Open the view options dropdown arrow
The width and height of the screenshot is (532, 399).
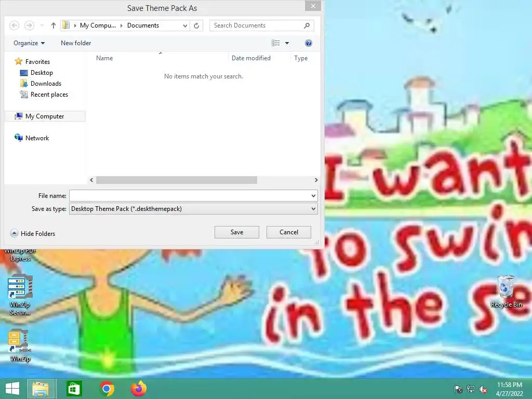tap(287, 43)
